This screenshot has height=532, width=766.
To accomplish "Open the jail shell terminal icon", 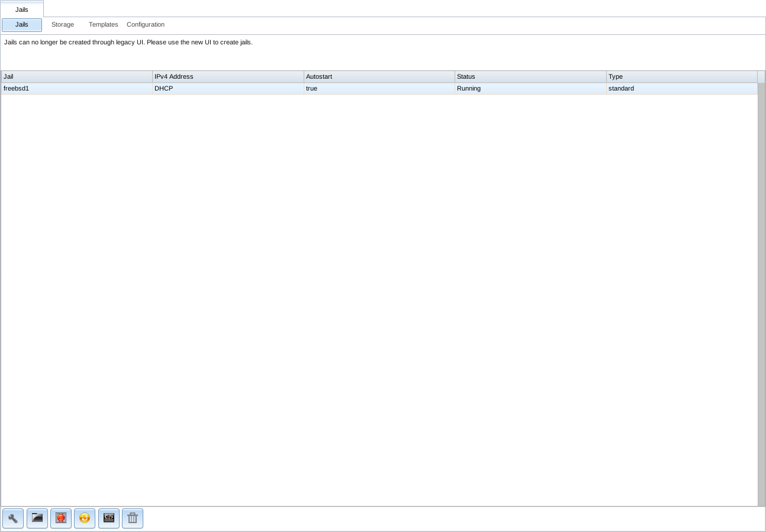I will [109, 518].
